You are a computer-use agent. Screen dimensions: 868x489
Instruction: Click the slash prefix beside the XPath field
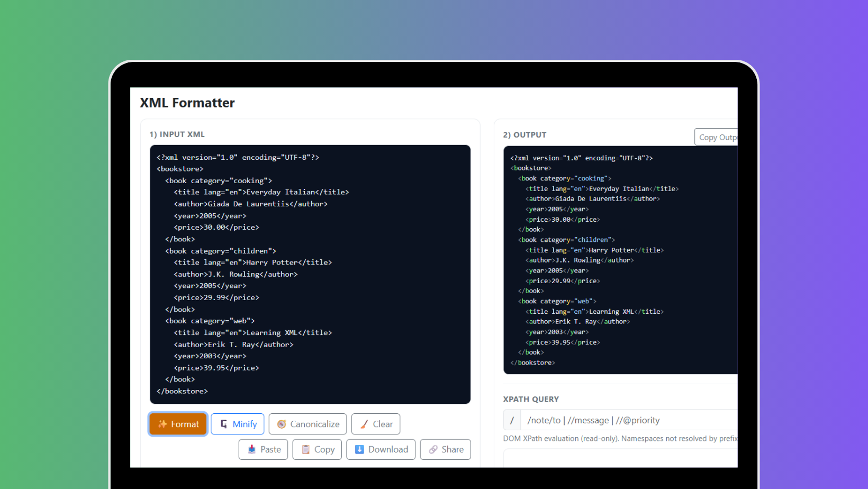point(512,420)
